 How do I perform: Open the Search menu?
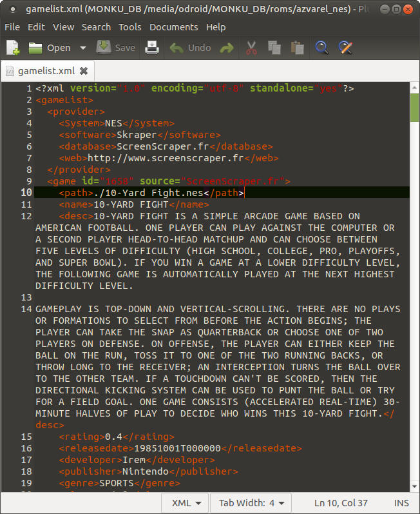coord(96,27)
